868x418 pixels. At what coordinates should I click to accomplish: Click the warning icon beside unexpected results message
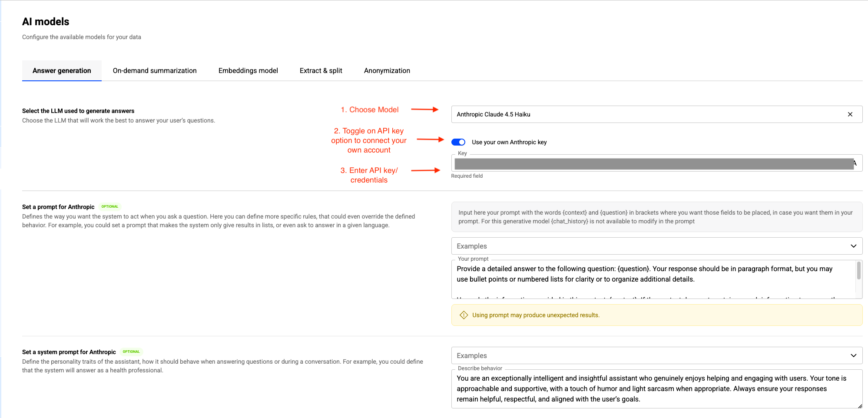pos(464,315)
